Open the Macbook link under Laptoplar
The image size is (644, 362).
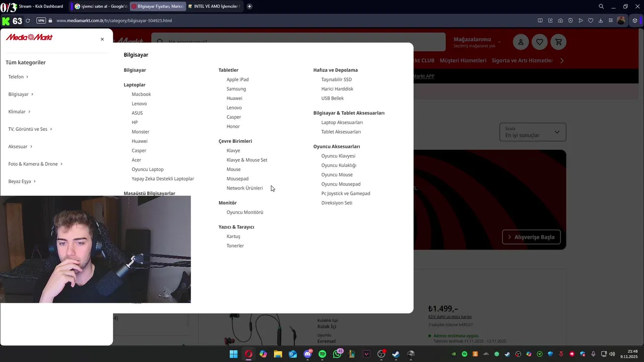point(141,95)
